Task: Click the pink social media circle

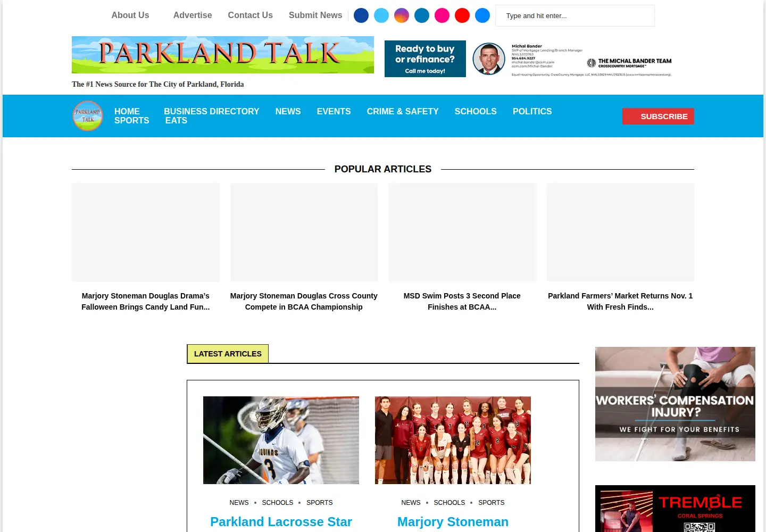Action: click(x=442, y=15)
